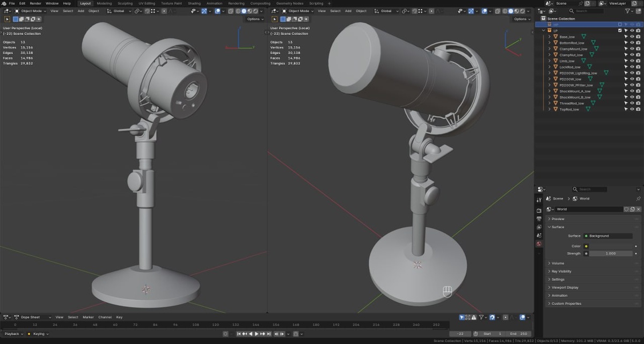Collapse the Surface panel
The width and height of the screenshot is (644, 344).
coord(594,227)
